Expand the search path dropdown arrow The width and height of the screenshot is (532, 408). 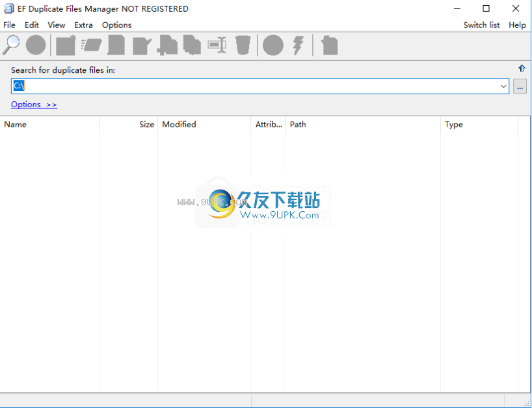[503, 86]
